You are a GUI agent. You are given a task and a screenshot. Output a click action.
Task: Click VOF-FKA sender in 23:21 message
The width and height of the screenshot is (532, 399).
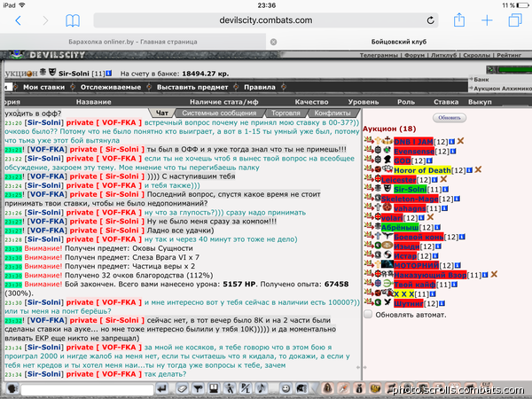pos(47,149)
